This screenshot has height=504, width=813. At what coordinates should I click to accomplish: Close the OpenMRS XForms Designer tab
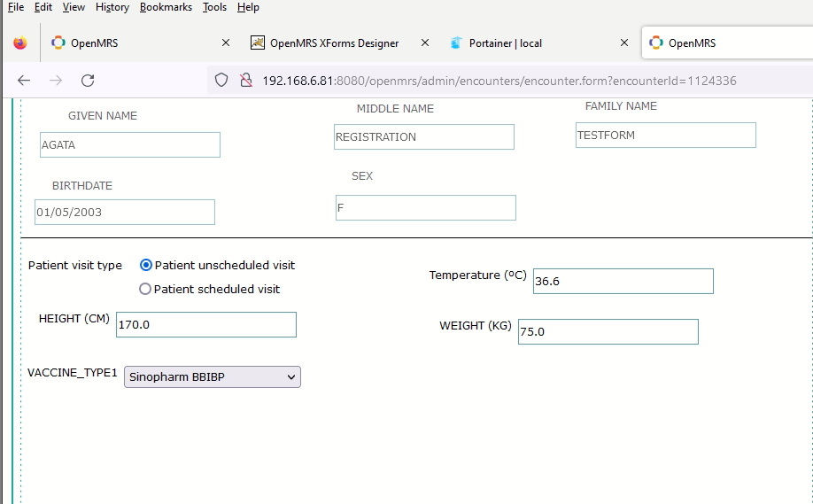click(424, 43)
